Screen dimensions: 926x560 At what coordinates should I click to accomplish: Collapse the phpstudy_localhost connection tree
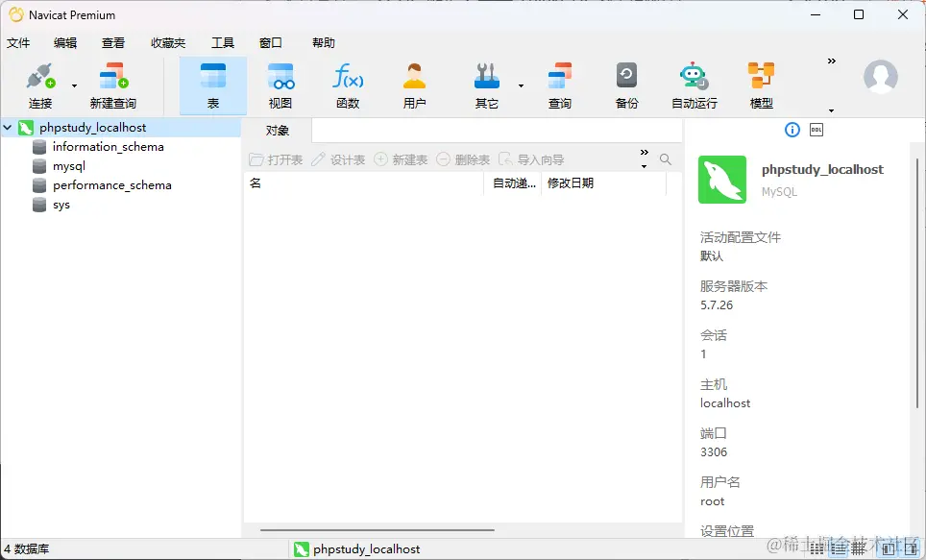pos(8,127)
